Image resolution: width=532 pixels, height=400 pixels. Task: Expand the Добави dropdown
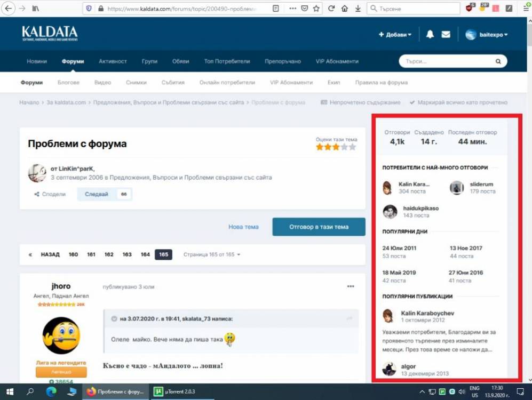click(x=395, y=35)
